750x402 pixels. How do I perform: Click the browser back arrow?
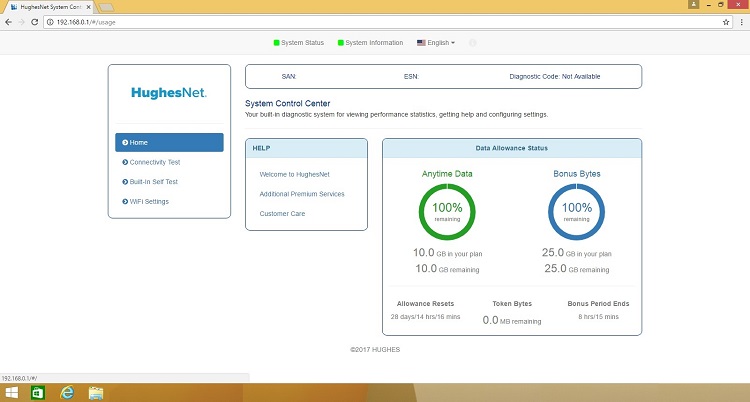(x=9, y=22)
